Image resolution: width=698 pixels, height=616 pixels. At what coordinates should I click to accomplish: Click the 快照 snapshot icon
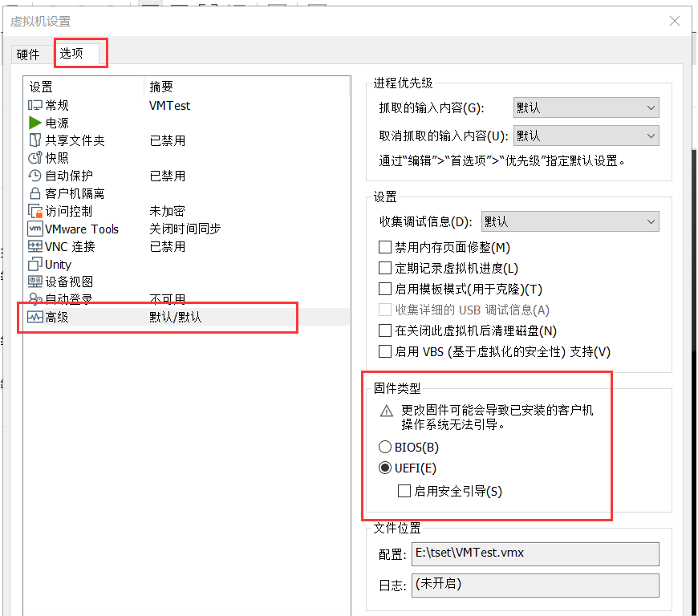click(35, 158)
